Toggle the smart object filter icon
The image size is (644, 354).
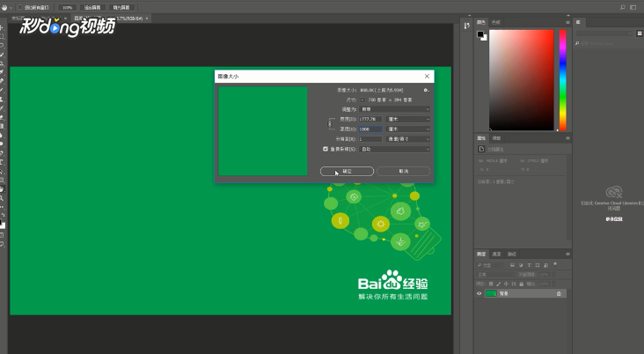coord(545,265)
